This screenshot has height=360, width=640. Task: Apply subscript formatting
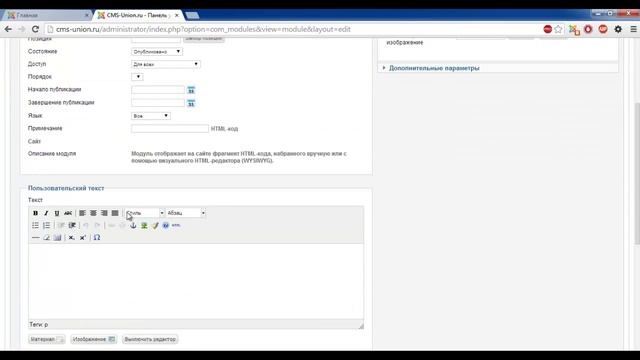tap(71, 238)
